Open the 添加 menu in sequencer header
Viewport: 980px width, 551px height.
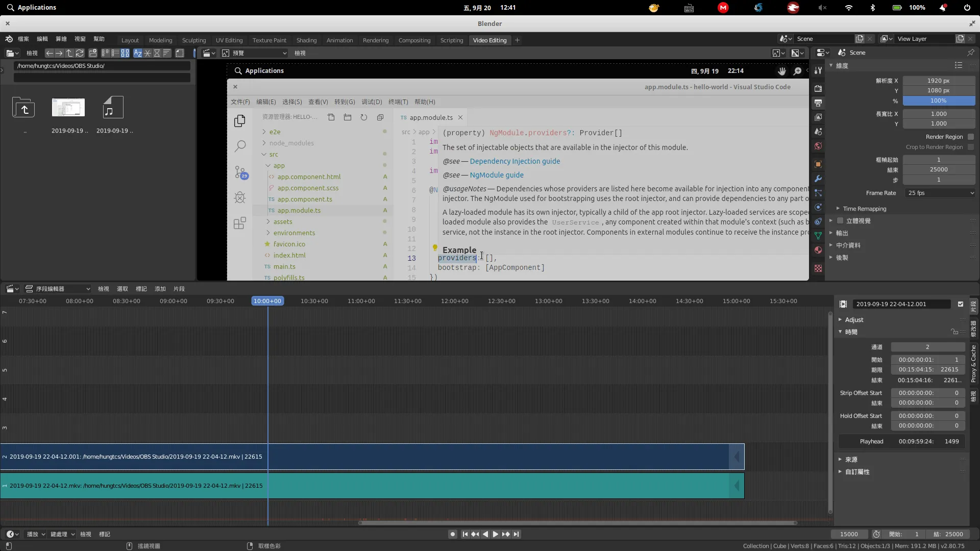coord(160,289)
